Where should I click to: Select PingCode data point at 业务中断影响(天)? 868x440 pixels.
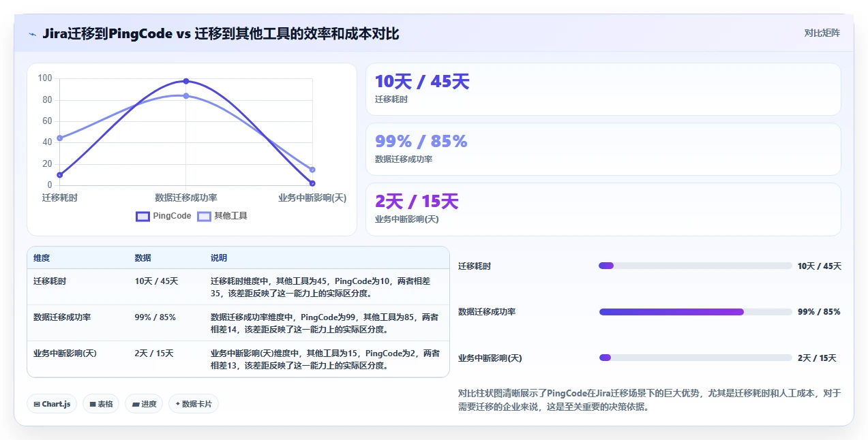pos(312,183)
